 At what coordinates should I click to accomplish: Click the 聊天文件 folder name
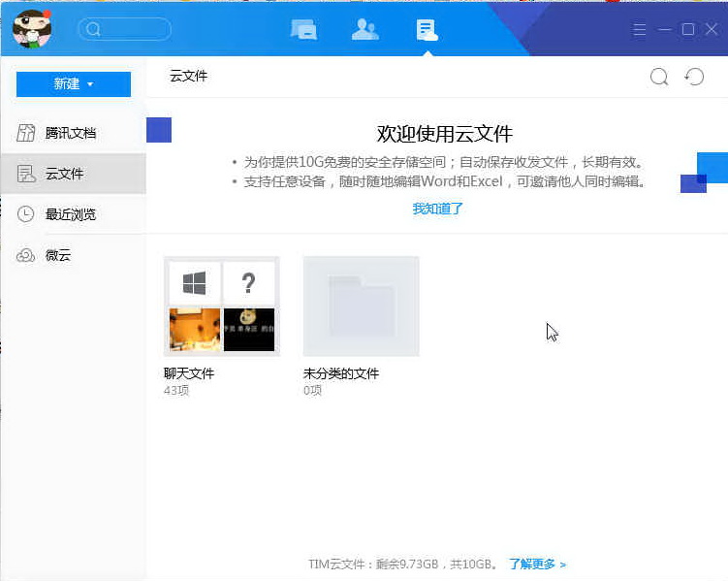click(189, 373)
